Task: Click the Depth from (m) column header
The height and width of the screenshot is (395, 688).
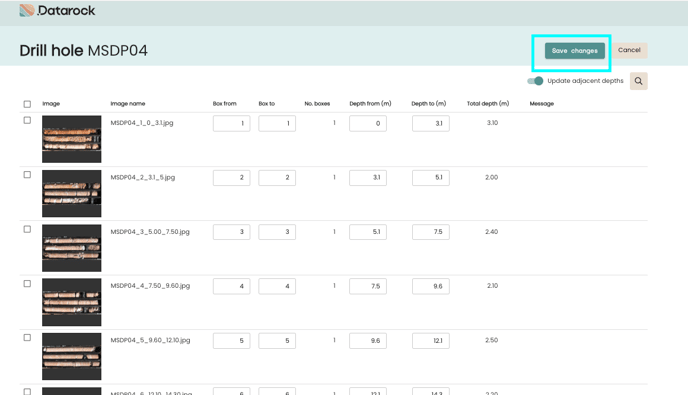Action: click(370, 104)
